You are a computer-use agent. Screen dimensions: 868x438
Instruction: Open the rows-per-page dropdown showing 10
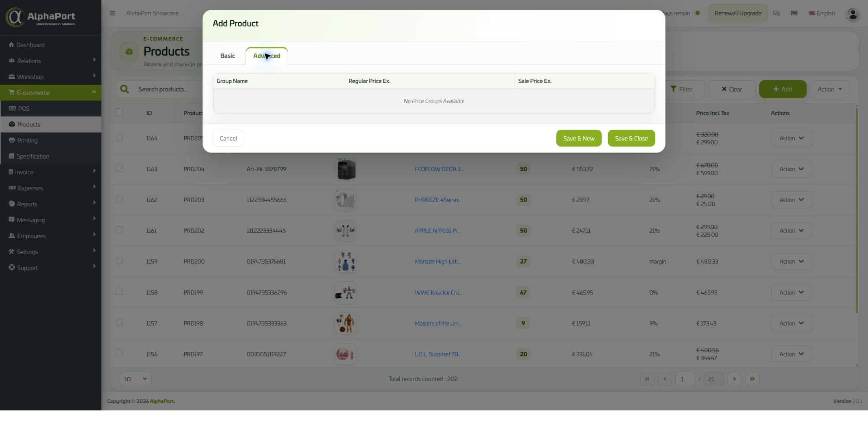tap(136, 379)
